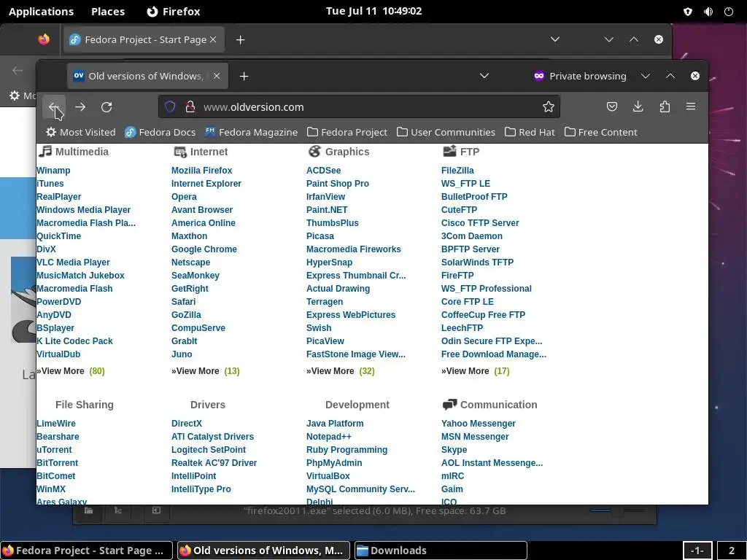Click the insecure connection padlock icon
747x560 pixels.
pyautogui.click(x=190, y=106)
